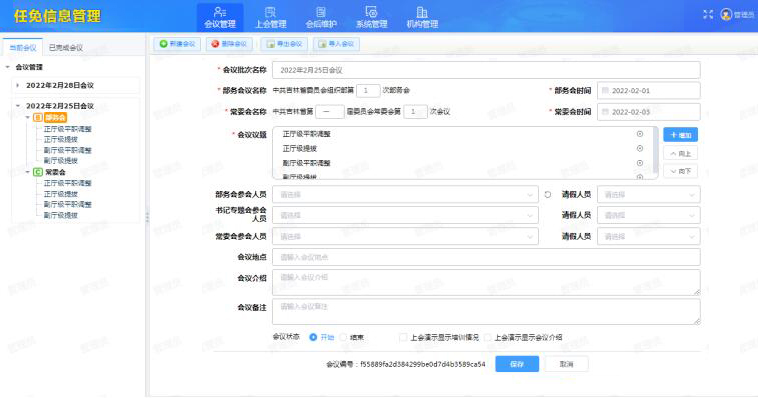The width and height of the screenshot is (758, 398).
Task: Open the 常委会时间 date picker calendar icon
Action: [605, 112]
